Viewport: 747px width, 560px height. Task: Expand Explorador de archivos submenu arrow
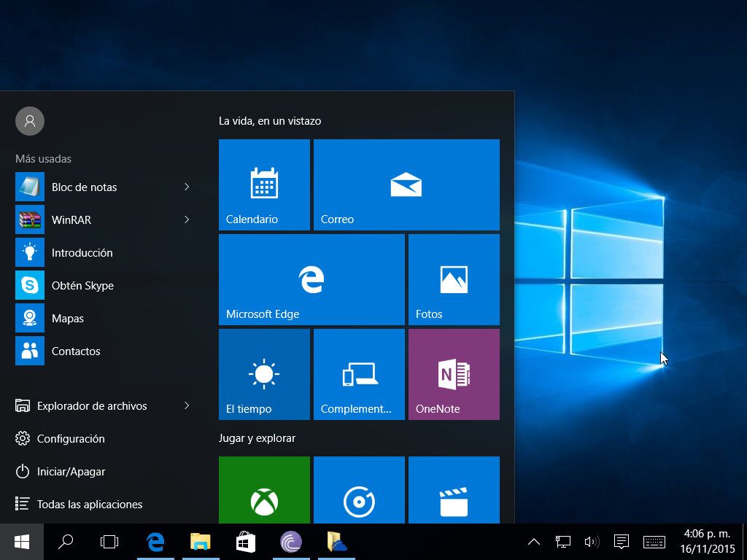(187, 405)
